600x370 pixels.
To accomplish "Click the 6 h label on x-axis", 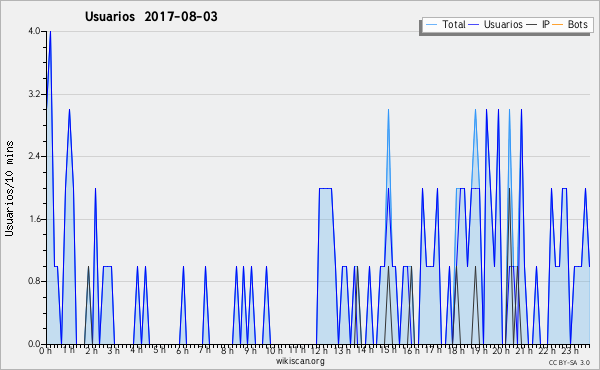I will [x=182, y=350].
